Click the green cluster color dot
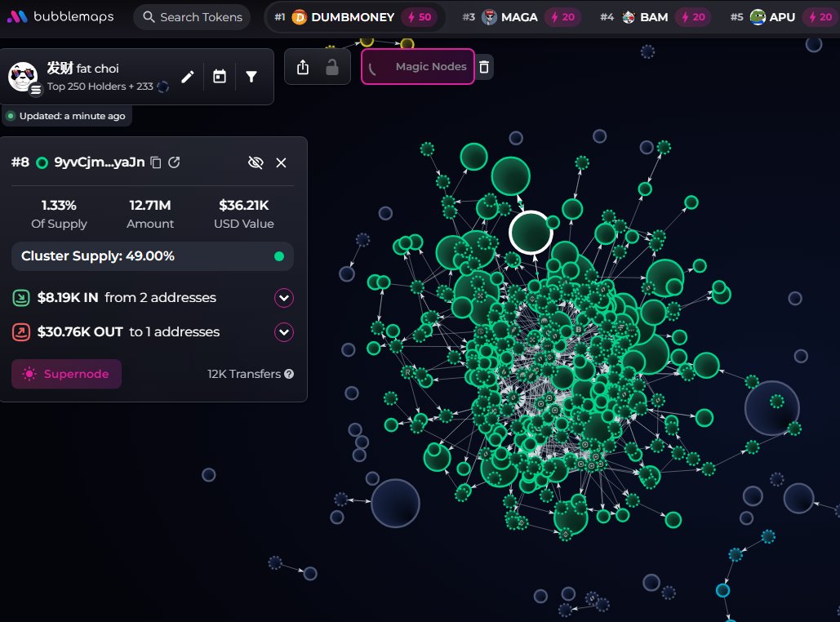This screenshot has height=622, width=840. 279,256
